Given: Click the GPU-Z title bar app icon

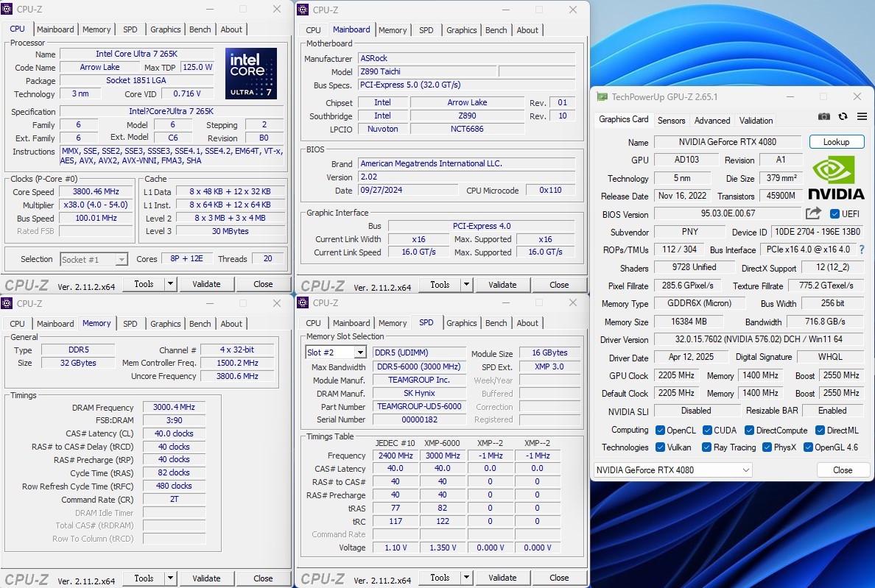Looking at the screenshot, I should click(602, 96).
